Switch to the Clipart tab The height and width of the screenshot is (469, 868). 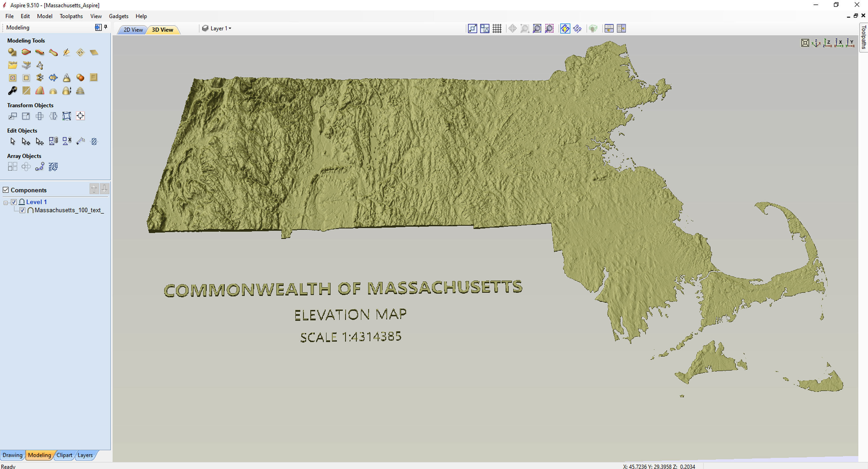click(64, 455)
